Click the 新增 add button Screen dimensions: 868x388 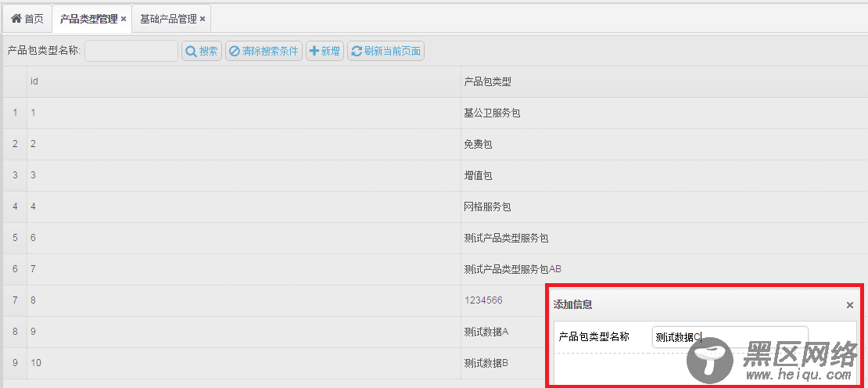pyautogui.click(x=325, y=51)
